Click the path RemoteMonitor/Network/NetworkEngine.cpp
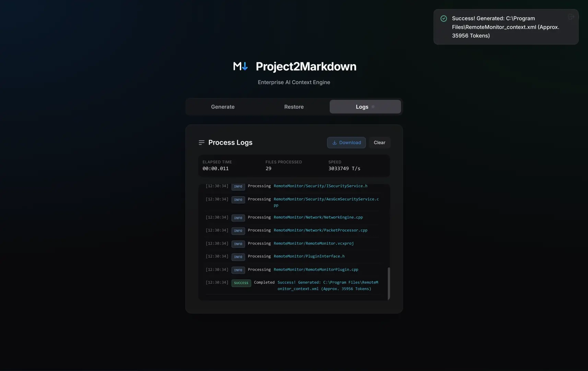Screen dimensions: 588x371 point(318,217)
